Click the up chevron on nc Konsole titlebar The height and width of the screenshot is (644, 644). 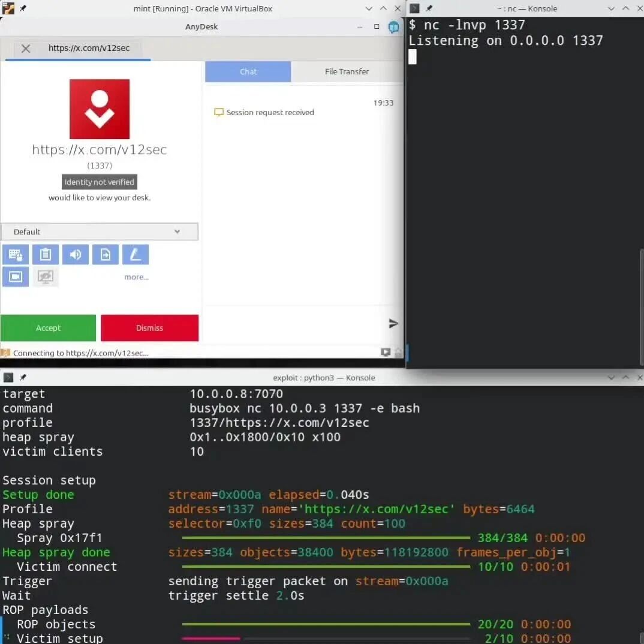625,8
